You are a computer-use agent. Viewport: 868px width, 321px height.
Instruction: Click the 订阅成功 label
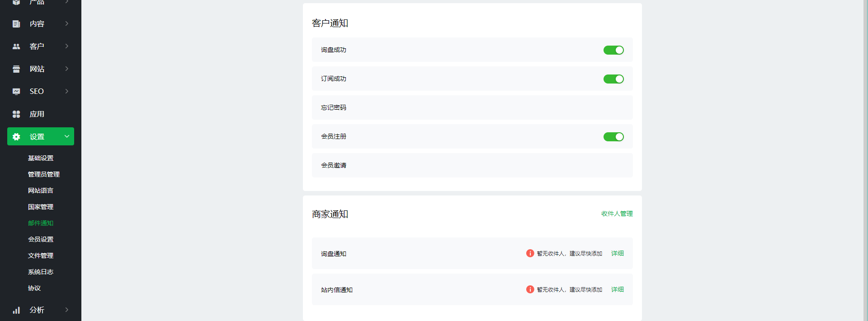334,79
